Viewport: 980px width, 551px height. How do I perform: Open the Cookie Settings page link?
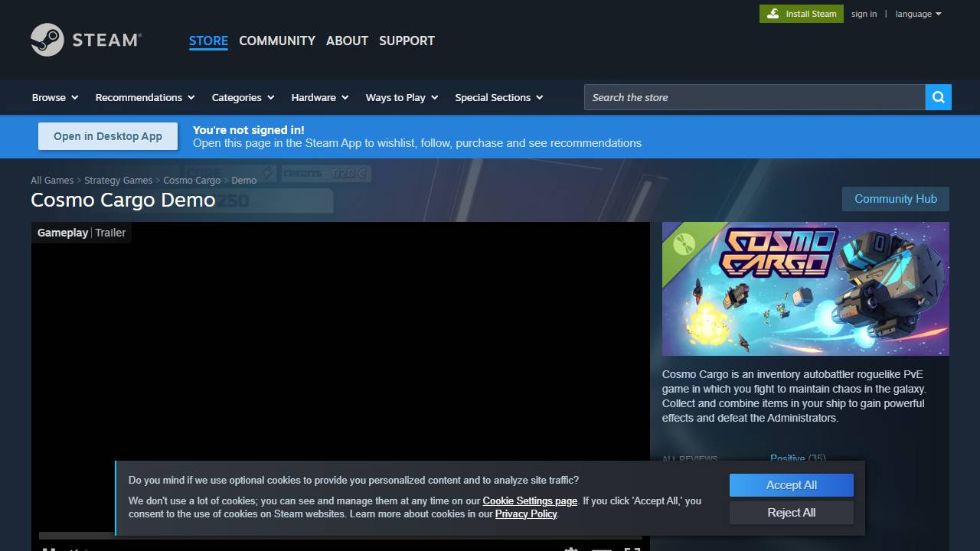530,501
